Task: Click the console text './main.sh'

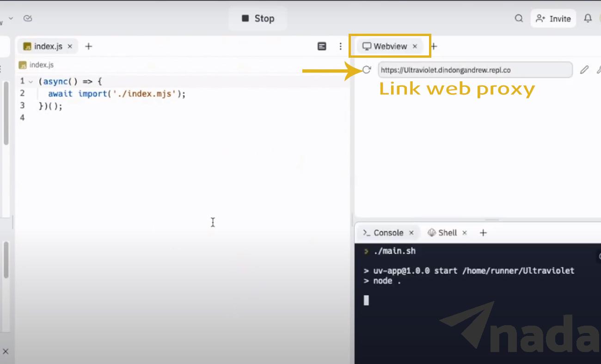Action: pyautogui.click(x=394, y=251)
